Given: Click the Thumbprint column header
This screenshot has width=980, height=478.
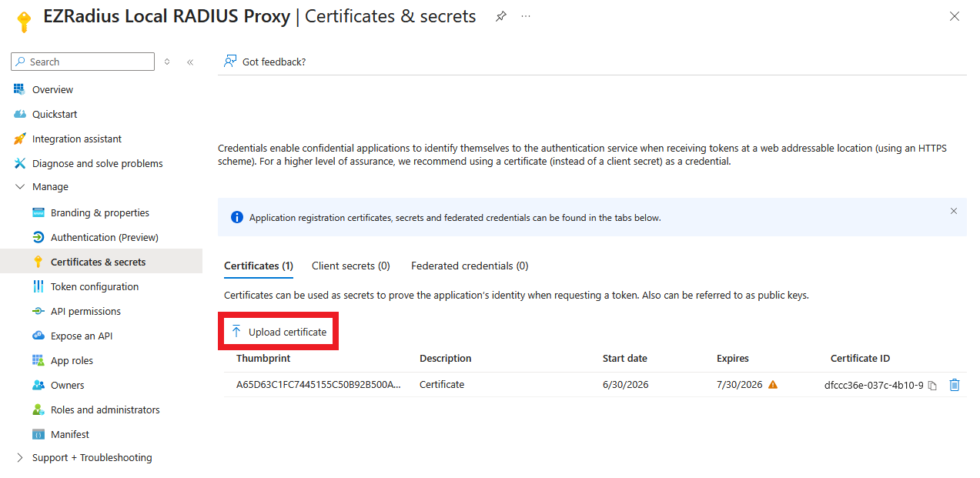Looking at the screenshot, I should 263,358.
